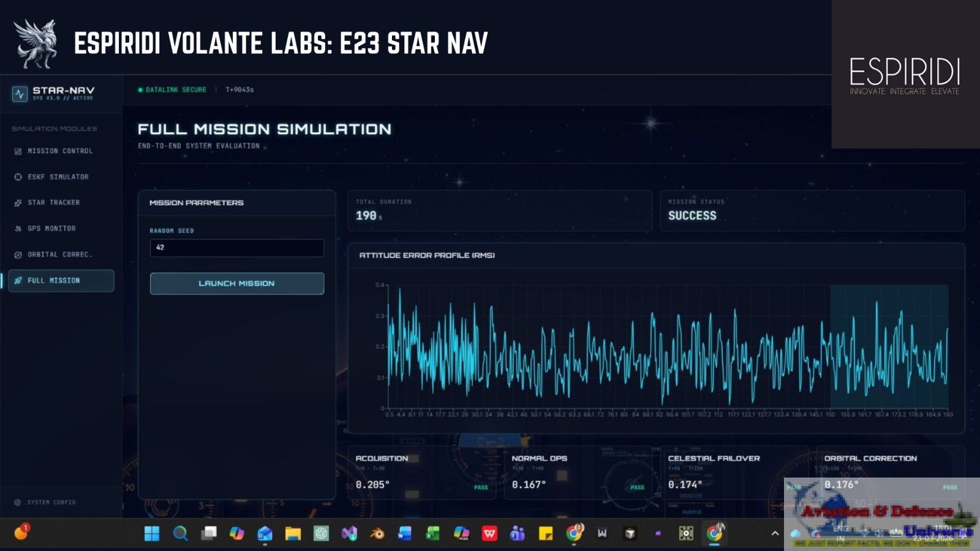Expand the taskbar hidden icons chevron
The image size is (980, 551).
tap(775, 533)
